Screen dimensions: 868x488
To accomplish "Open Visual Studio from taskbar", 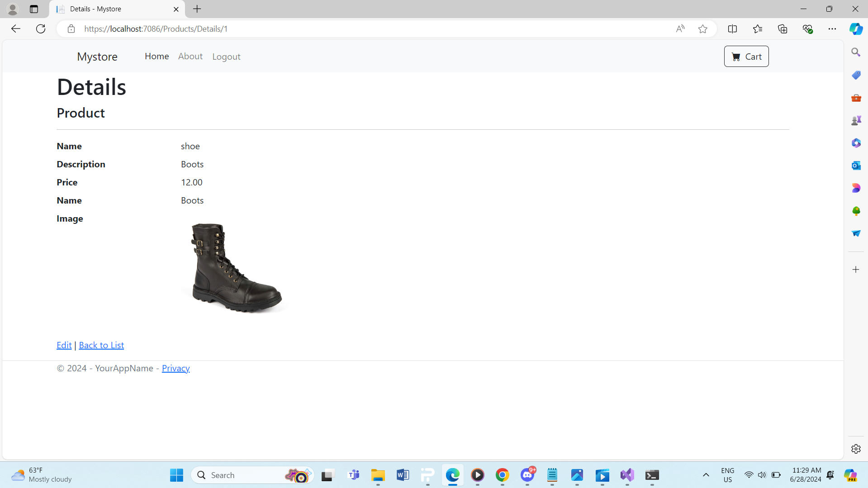I will tap(627, 475).
